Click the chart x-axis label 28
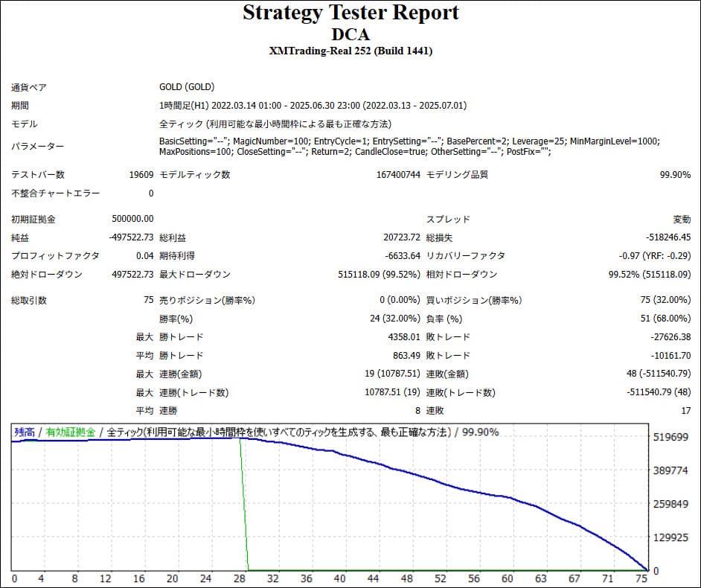Viewport: 701px width, 588px height. 240,578
